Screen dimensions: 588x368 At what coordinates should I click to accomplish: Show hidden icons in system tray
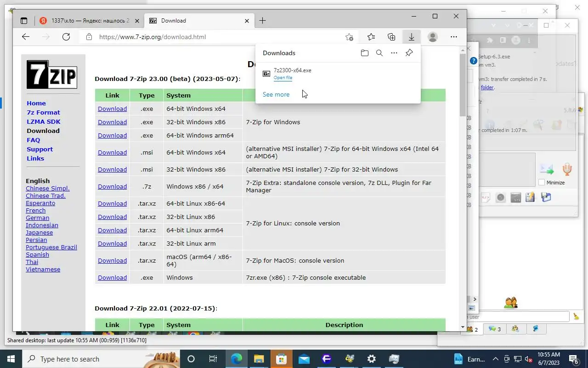(496, 359)
